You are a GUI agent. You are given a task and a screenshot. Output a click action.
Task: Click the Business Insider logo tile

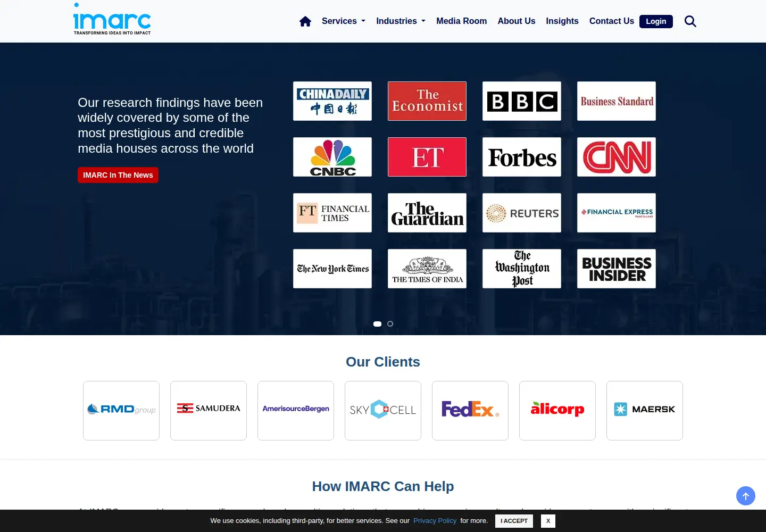tap(617, 269)
